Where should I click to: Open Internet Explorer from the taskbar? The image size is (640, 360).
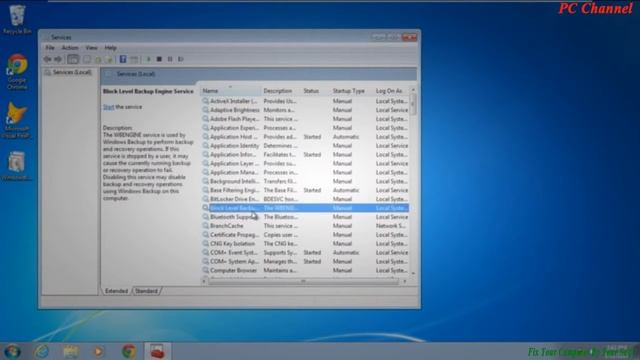point(42,351)
